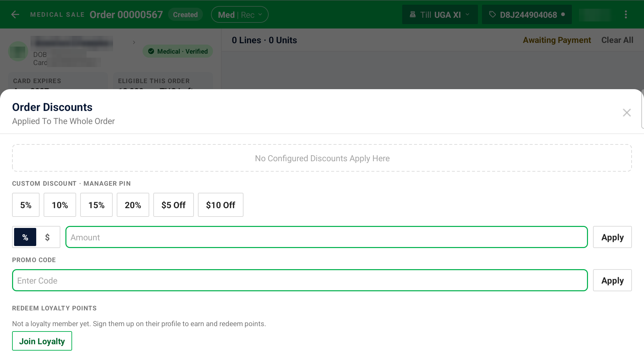Click the customer avatar thumbnail
644x362 pixels.
coord(18,51)
